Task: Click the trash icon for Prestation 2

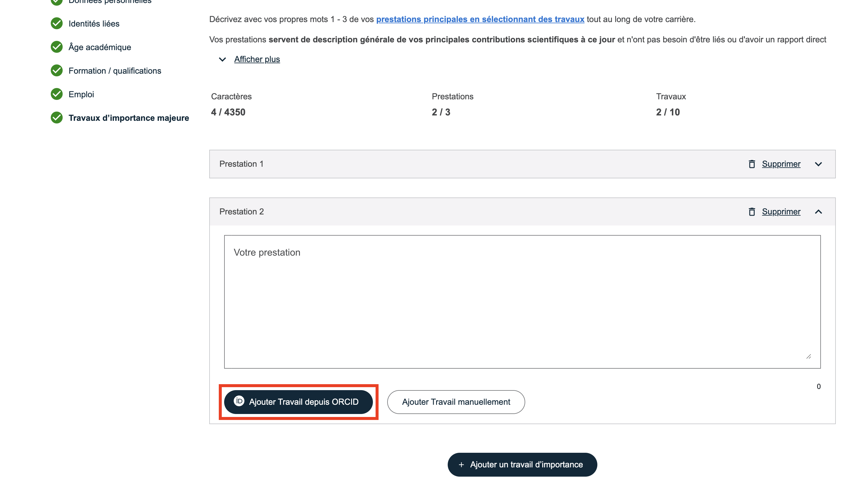Action: [751, 212]
